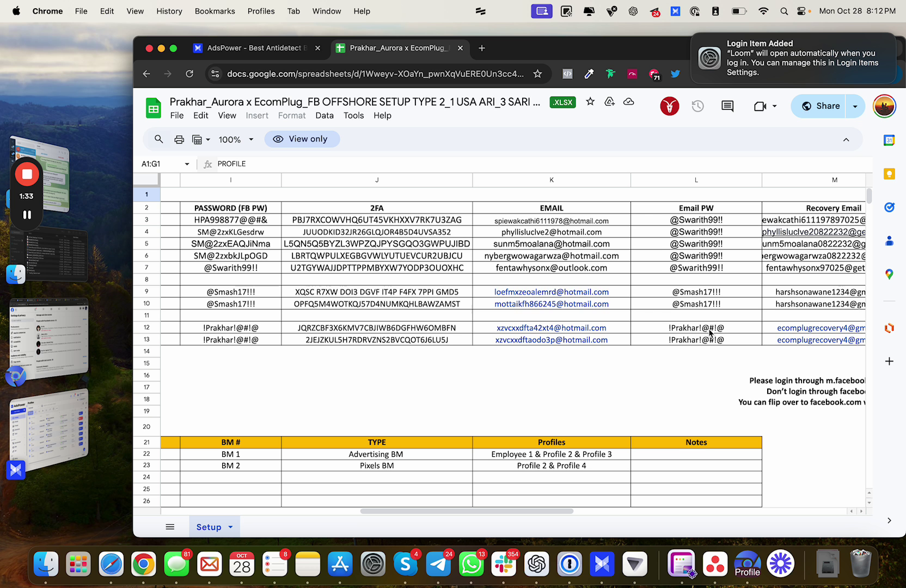Viewport: 906px width, 588px height.
Task: Click the all sheets list icon
Action: [170, 526]
